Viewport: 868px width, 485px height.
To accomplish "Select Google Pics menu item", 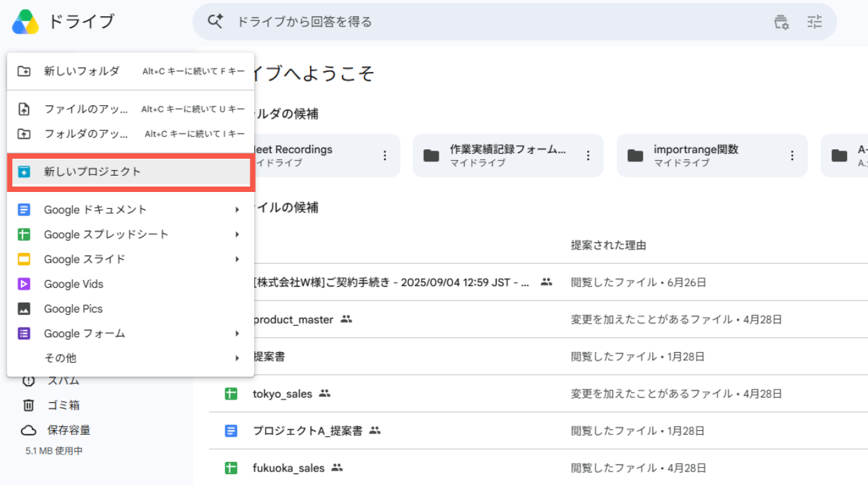I will coord(131,309).
